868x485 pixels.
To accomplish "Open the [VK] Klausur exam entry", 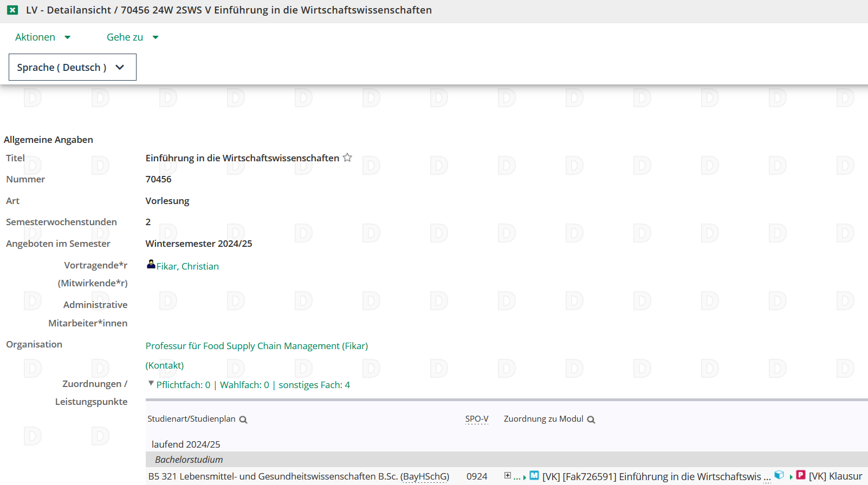I will pyautogui.click(x=835, y=476).
